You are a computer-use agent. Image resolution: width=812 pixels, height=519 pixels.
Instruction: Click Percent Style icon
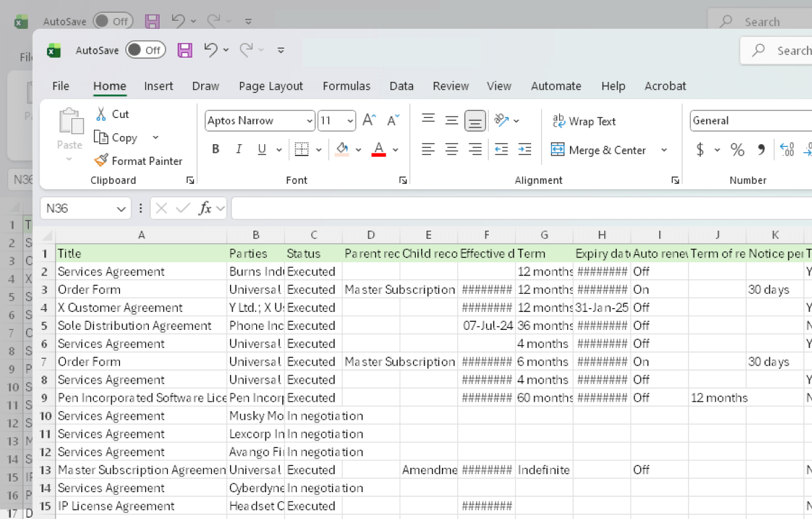coord(738,150)
